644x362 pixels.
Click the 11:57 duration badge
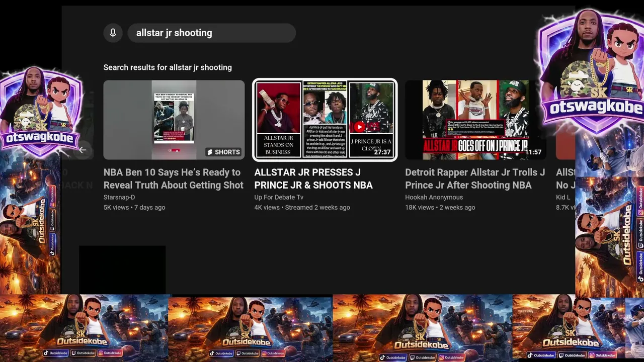[533, 152]
